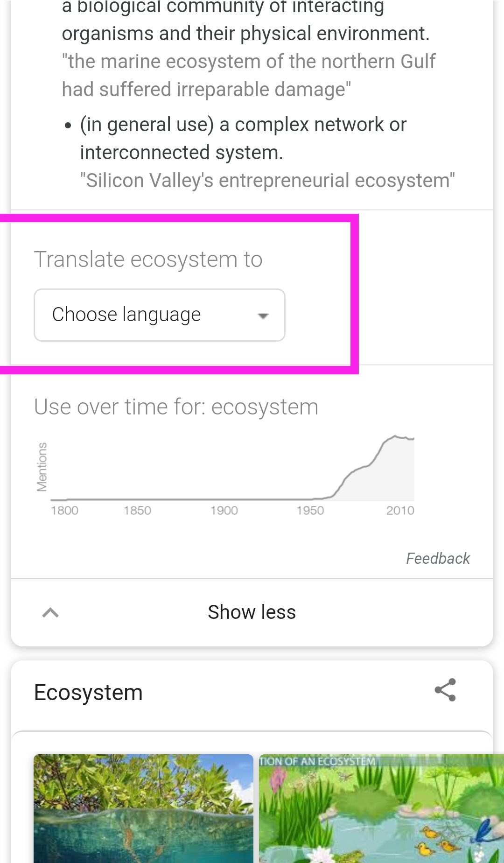Click the Ecosystem section heading
Viewport: 504px width, 863px height.
pos(88,692)
